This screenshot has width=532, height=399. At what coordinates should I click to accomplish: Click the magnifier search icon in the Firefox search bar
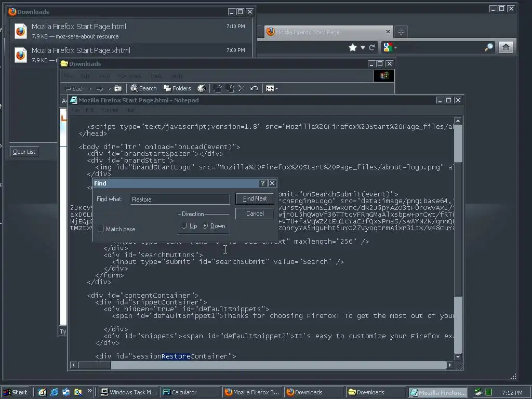(x=488, y=47)
